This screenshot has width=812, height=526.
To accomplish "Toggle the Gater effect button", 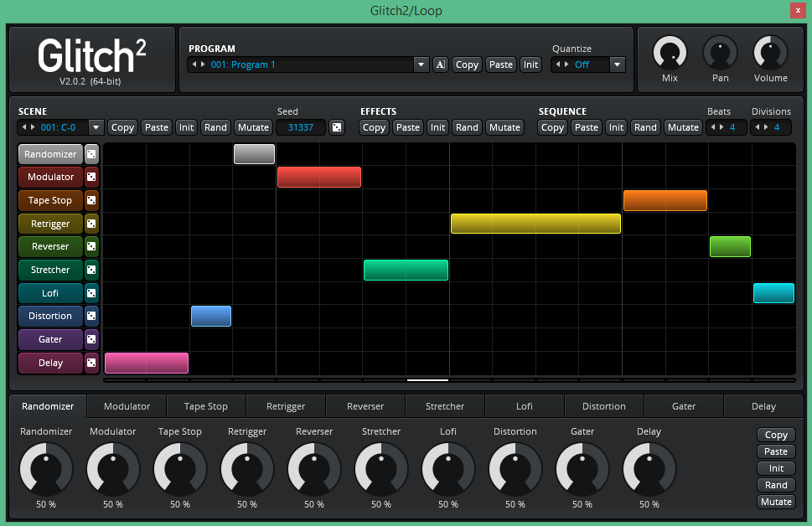I will [x=50, y=339].
